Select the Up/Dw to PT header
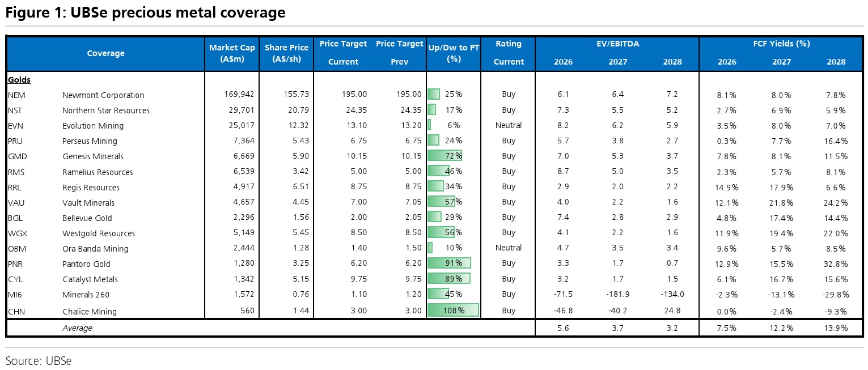Viewport: 868px width, 370px height. [454, 53]
